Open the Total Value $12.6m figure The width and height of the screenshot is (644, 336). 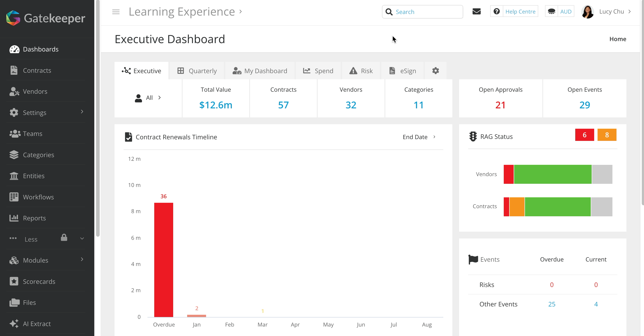tap(216, 105)
